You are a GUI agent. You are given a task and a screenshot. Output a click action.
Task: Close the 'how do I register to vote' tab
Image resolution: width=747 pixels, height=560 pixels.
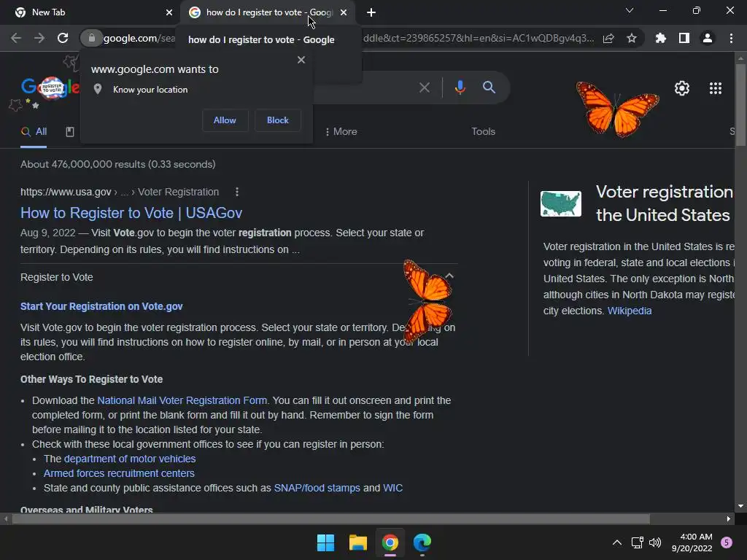pos(344,12)
